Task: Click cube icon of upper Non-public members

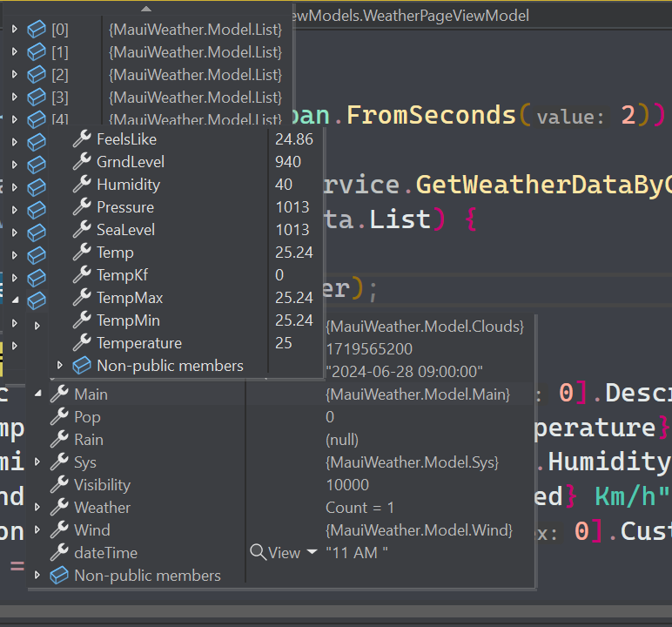Action: click(x=82, y=366)
